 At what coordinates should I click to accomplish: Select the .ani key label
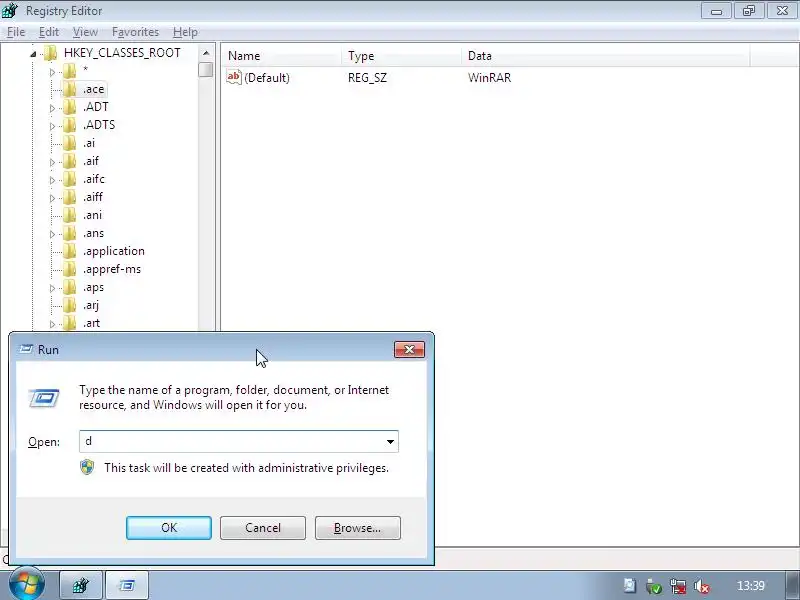(92, 215)
